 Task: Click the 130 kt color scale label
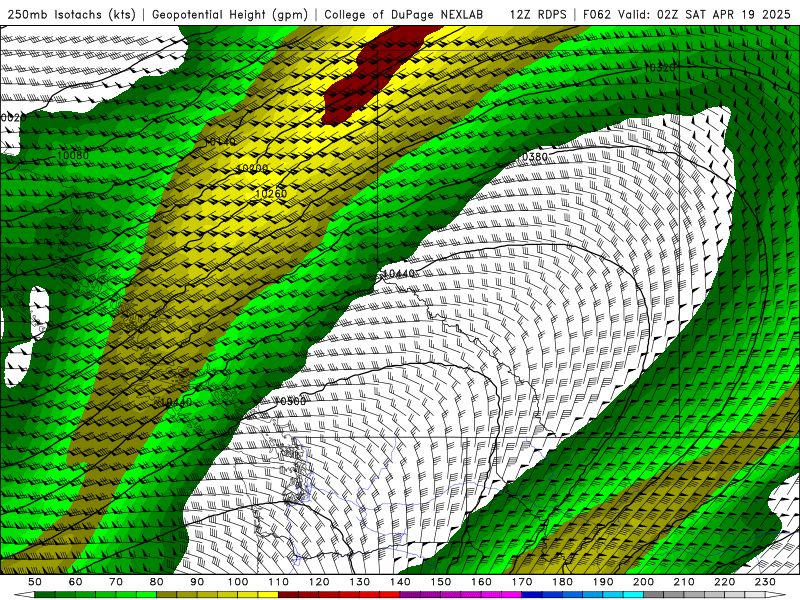[x=360, y=582]
